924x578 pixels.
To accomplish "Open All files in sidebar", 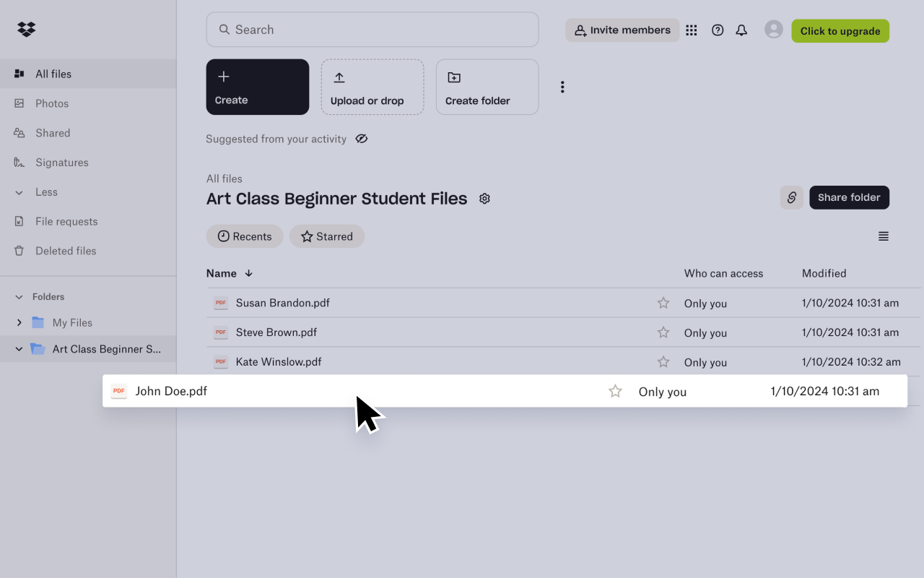I will [88, 74].
